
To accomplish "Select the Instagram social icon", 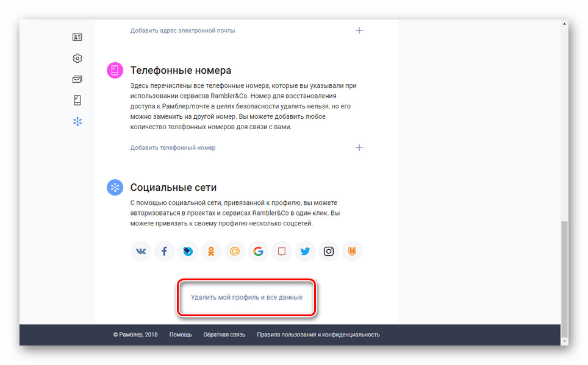I will coord(328,250).
